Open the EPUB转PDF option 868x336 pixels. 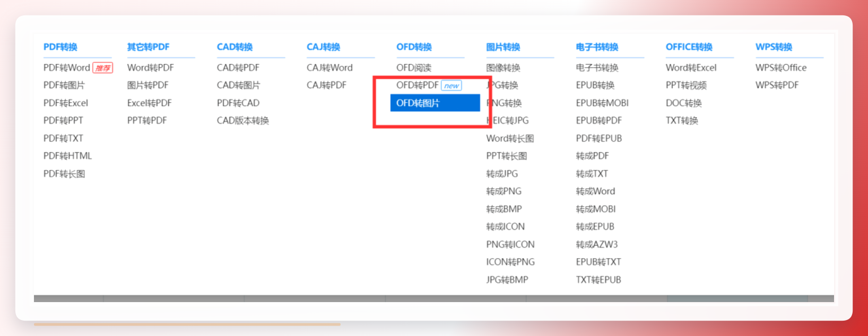click(x=599, y=120)
